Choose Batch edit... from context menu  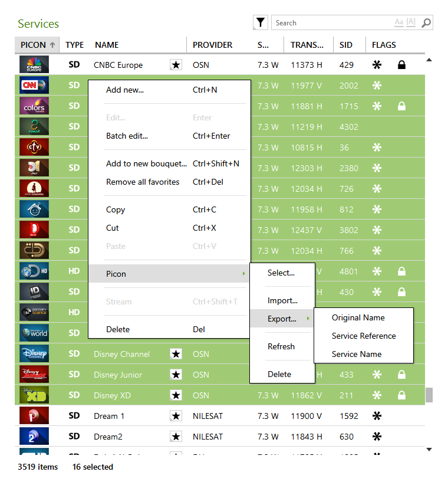tap(127, 136)
